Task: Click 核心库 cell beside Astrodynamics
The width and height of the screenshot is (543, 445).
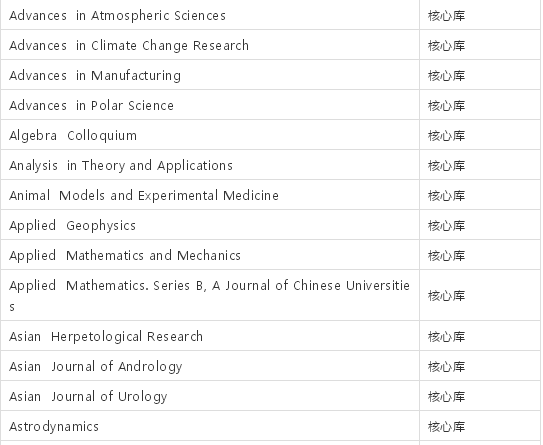Action: [x=446, y=427]
